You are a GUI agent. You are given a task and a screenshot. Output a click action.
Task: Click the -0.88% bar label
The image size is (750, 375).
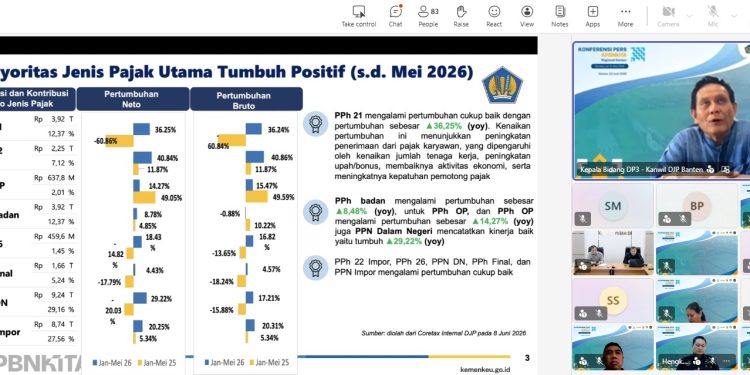(230, 214)
